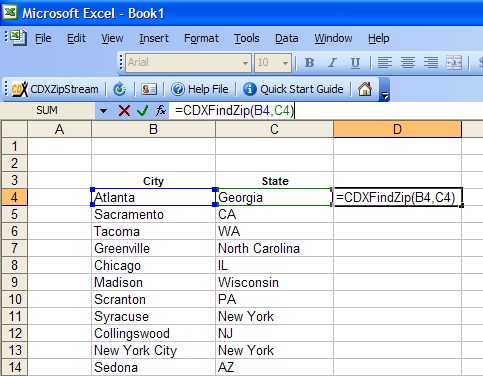Click cell containing Chicago
The width and height of the screenshot is (483, 376).
[153, 265]
